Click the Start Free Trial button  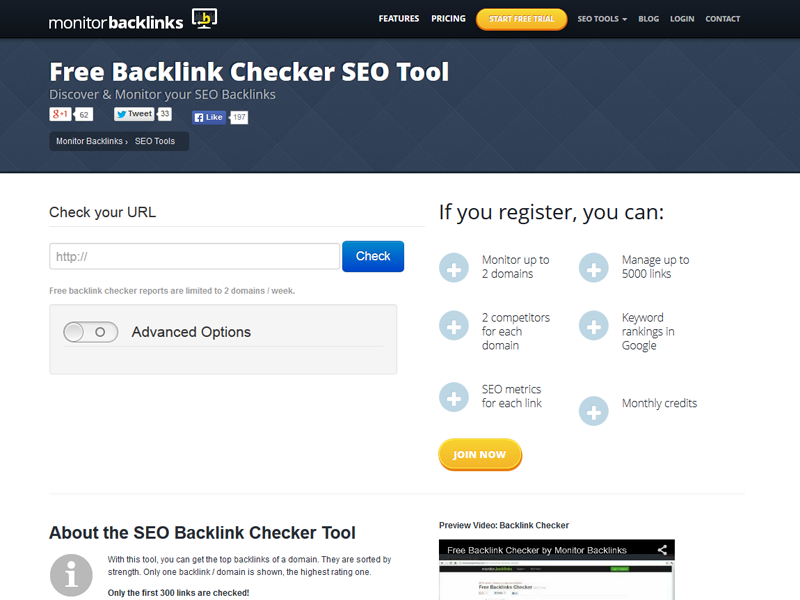(521, 19)
